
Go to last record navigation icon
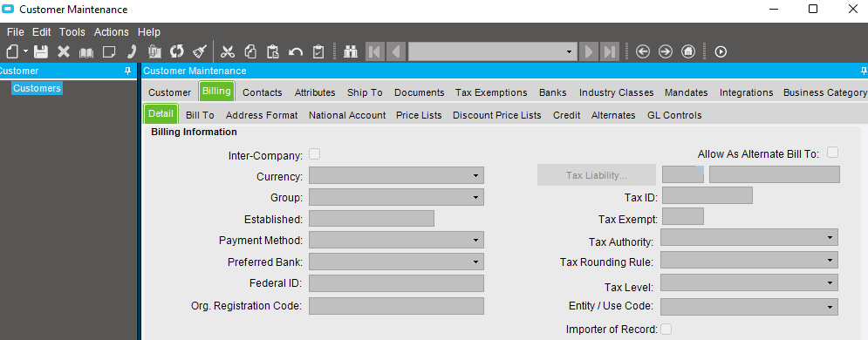click(610, 51)
